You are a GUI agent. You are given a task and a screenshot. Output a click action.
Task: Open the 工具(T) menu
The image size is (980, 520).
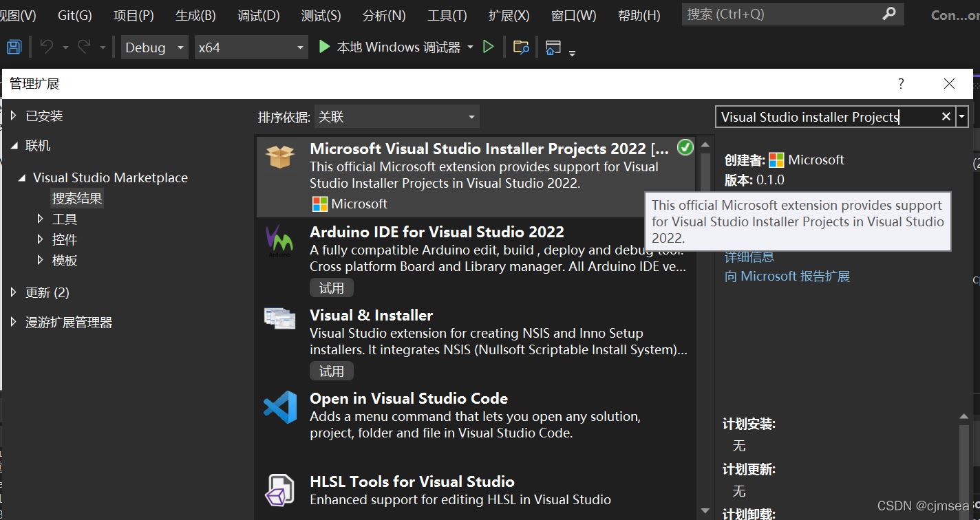pyautogui.click(x=447, y=15)
